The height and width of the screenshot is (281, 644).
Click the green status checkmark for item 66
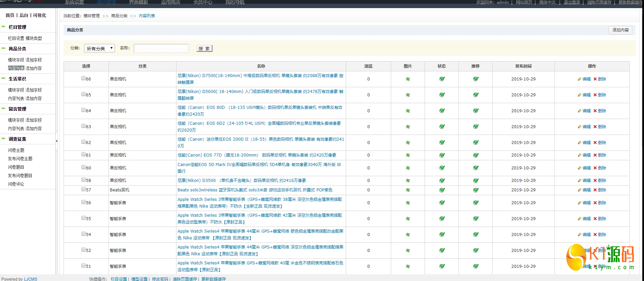click(442, 79)
